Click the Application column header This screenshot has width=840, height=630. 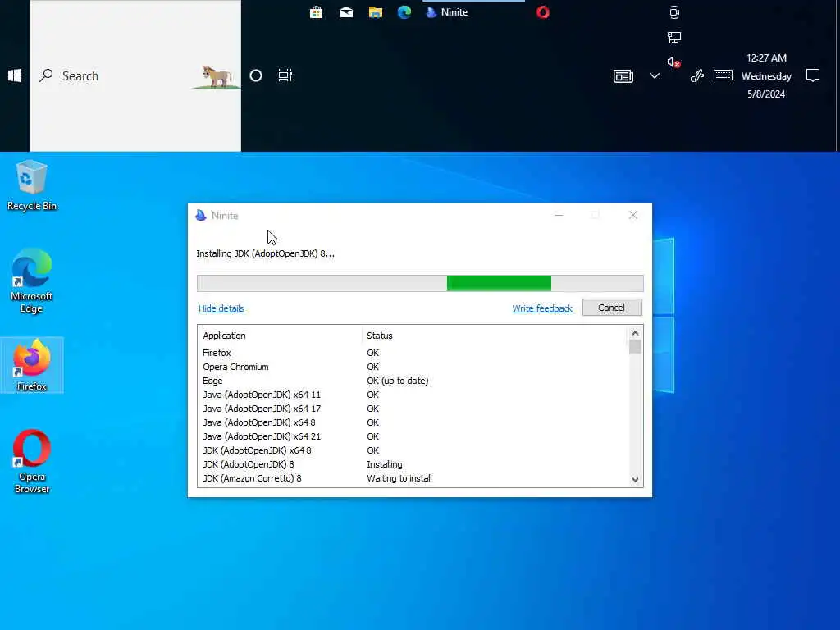[x=224, y=336]
